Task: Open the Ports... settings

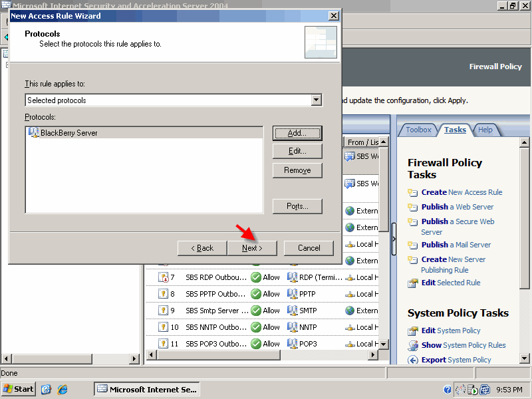Action: click(297, 206)
